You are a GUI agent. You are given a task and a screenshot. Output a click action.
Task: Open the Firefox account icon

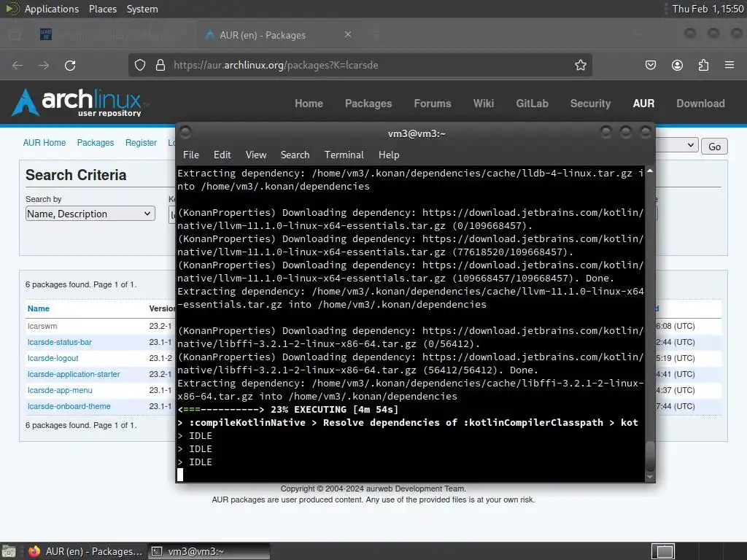click(677, 65)
